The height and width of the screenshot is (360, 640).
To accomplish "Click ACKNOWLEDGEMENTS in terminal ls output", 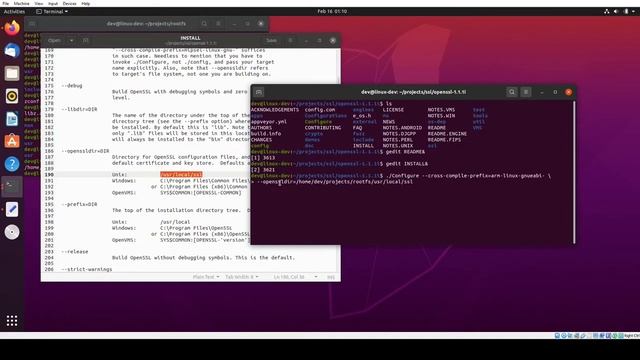I will pos(275,110).
